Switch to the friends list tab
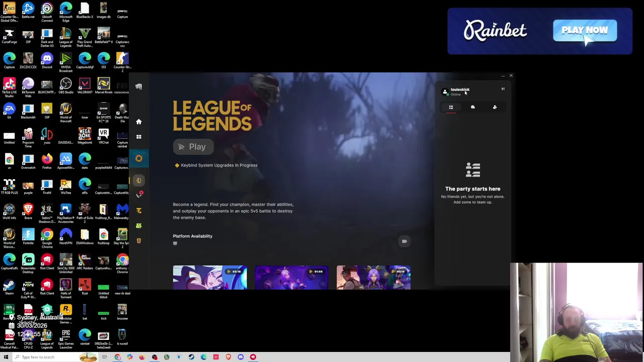The height and width of the screenshot is (362, 644). pos(451,107)
